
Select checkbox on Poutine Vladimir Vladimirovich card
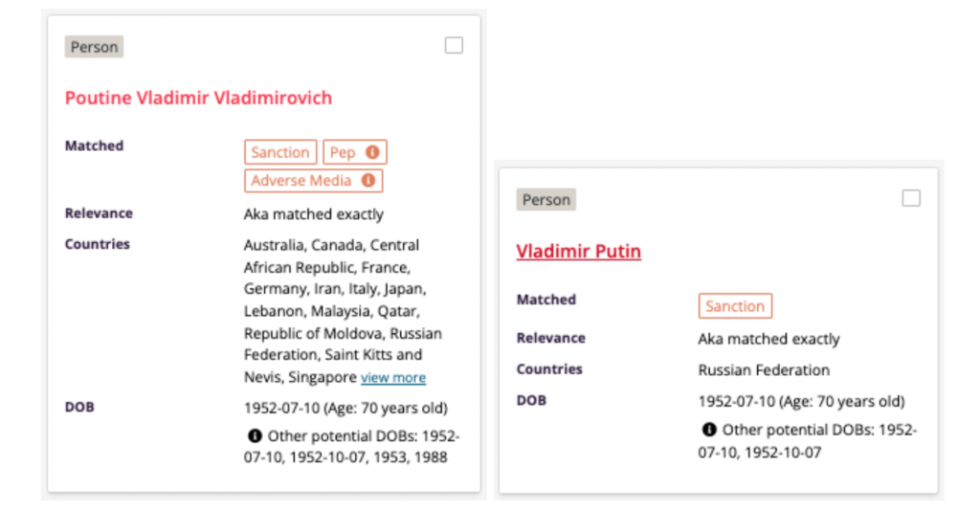point(454,45)
